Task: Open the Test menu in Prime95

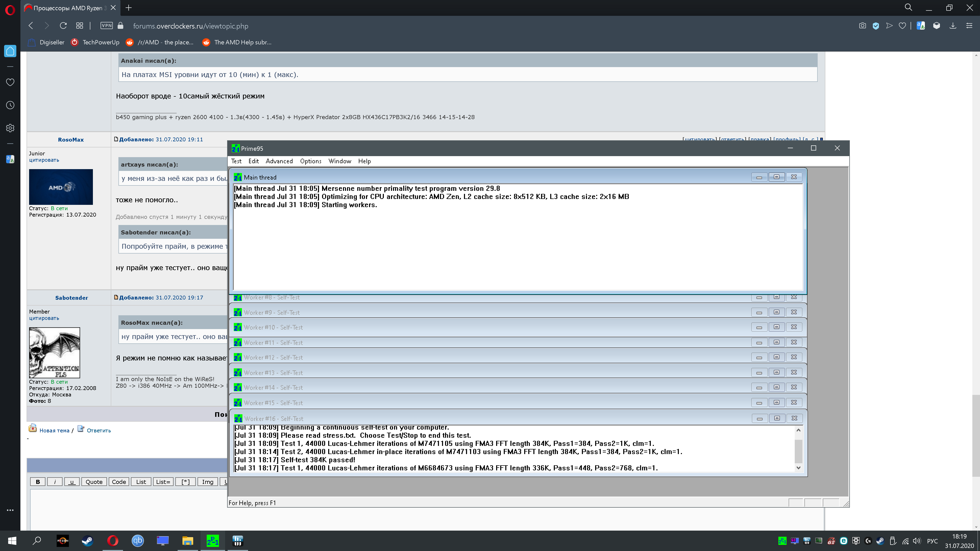Action: 236,161
